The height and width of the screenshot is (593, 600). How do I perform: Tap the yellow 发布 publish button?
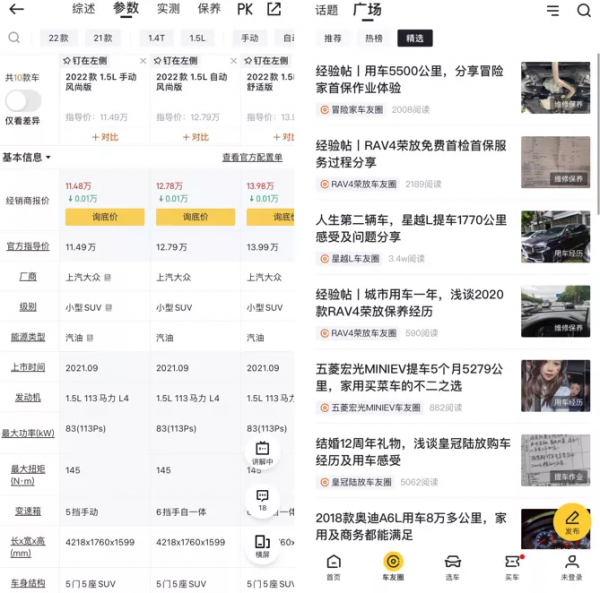pos(572,521)
